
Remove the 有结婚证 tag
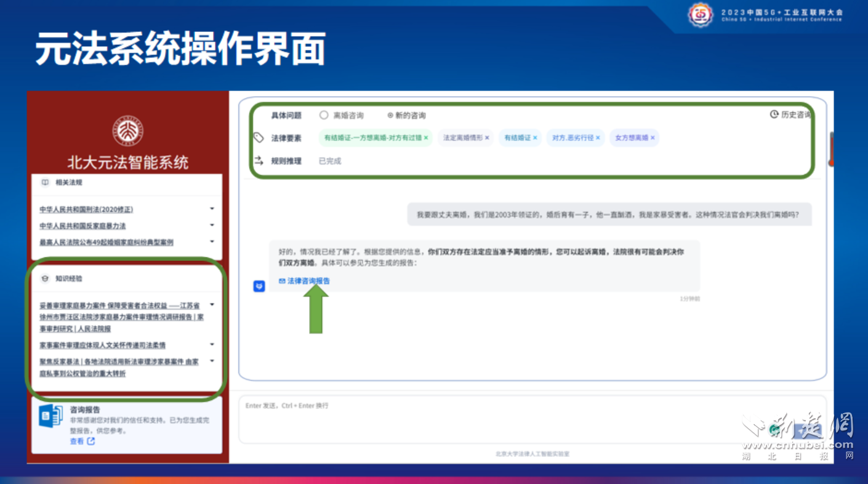(535, 138)
